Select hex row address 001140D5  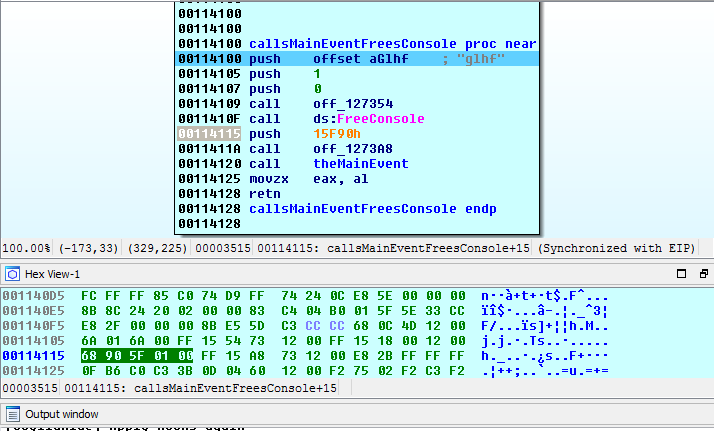(x=33, y=296)
